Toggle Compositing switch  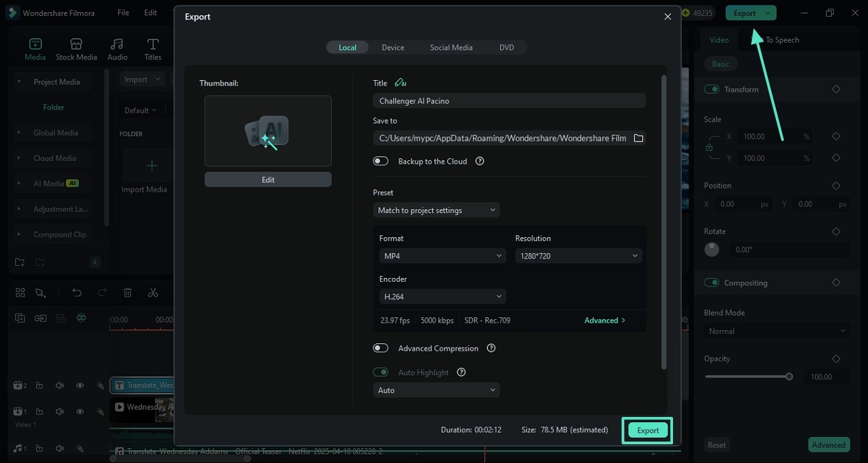[712, 283]
